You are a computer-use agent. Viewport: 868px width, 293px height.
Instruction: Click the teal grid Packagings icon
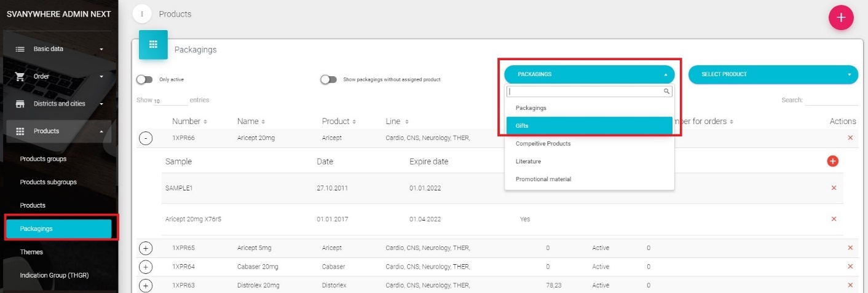coord(153,45)
